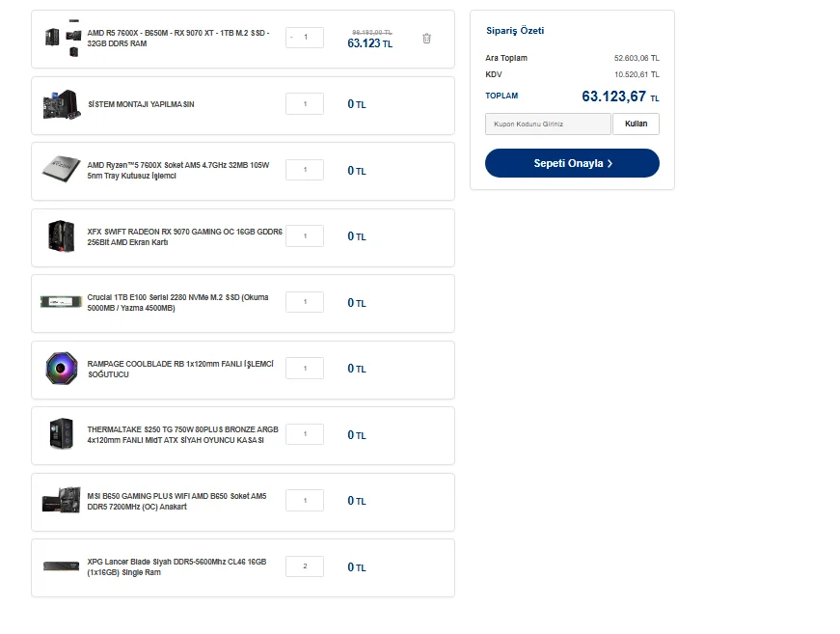Click the Thermaltake S250 TG case title
The image size is (840, 634).
[182, 434]
